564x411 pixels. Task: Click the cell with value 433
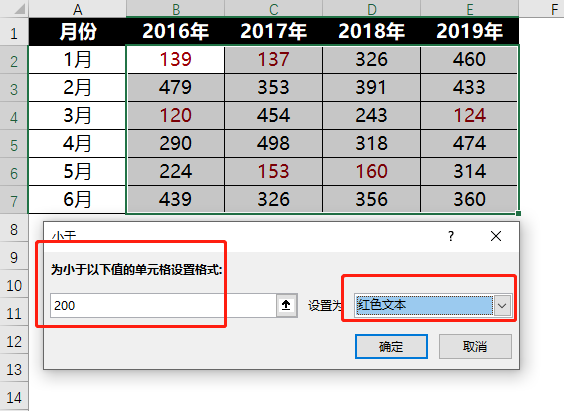tap(470, 88)
